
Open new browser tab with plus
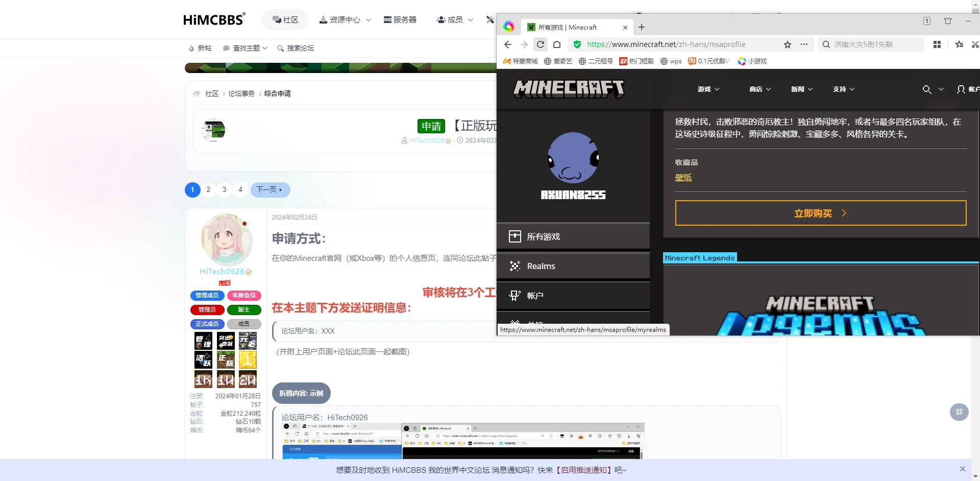pos(642,27)
